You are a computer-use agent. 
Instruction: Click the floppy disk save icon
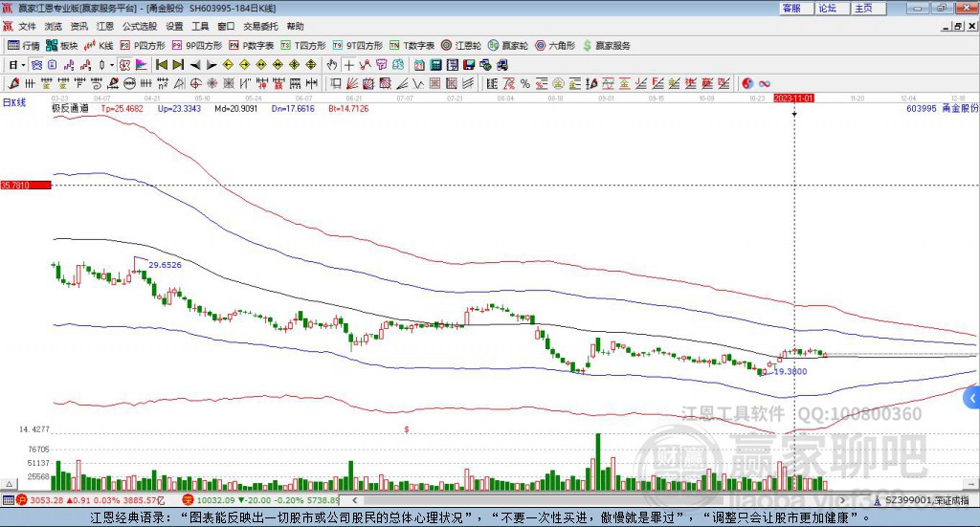click(x=470, y=65)
